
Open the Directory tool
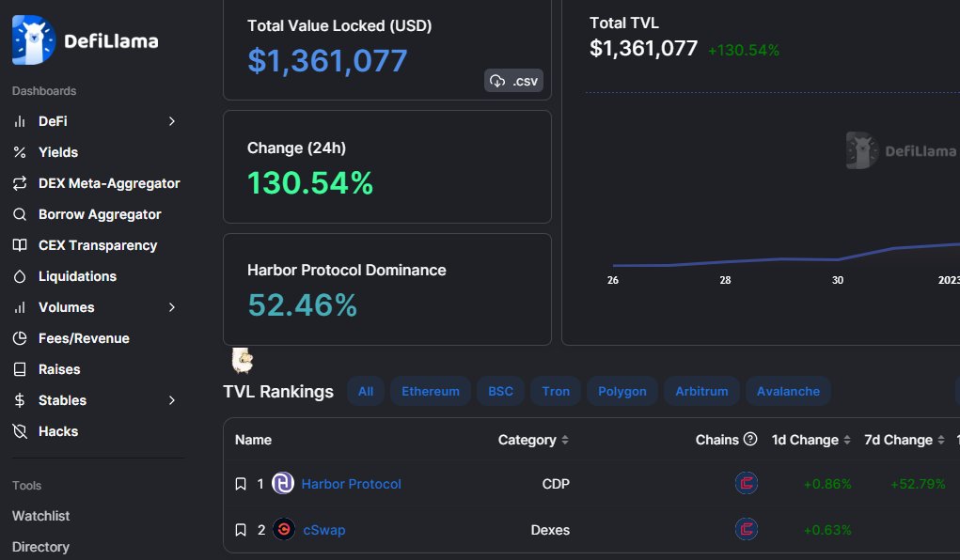tap(40, 547)
